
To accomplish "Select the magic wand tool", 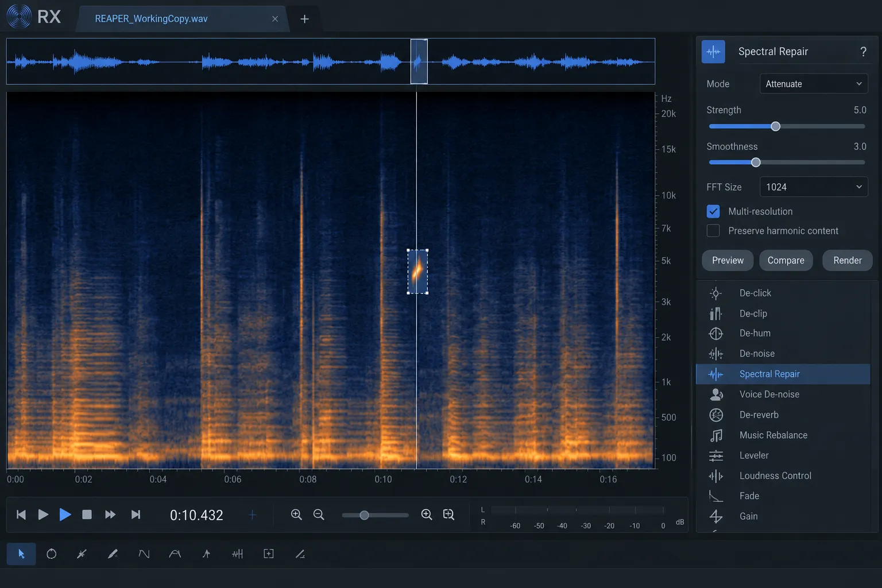I will point(82,554).
